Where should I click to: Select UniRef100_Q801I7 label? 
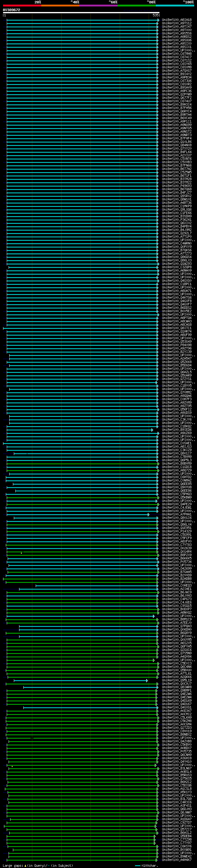click(x=177, y=454)
